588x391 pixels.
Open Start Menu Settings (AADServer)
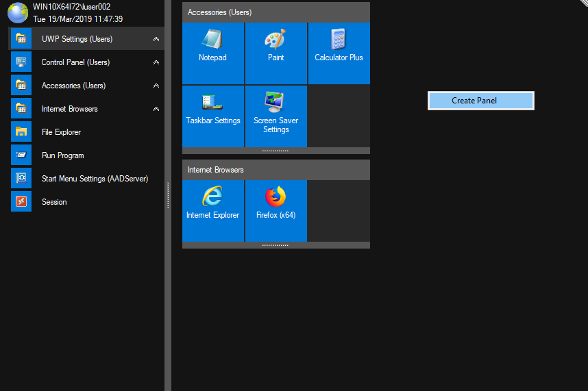[95, 179]
